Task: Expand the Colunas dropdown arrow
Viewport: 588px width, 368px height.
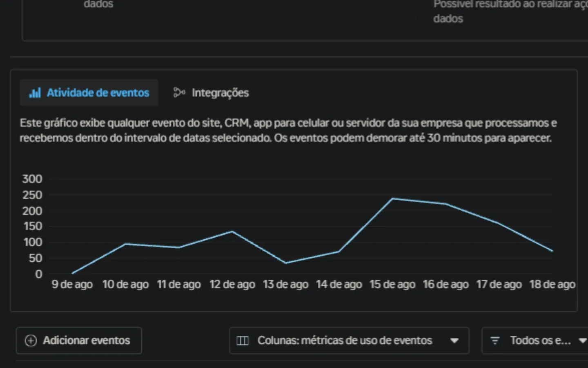Action: coord(454,341)
